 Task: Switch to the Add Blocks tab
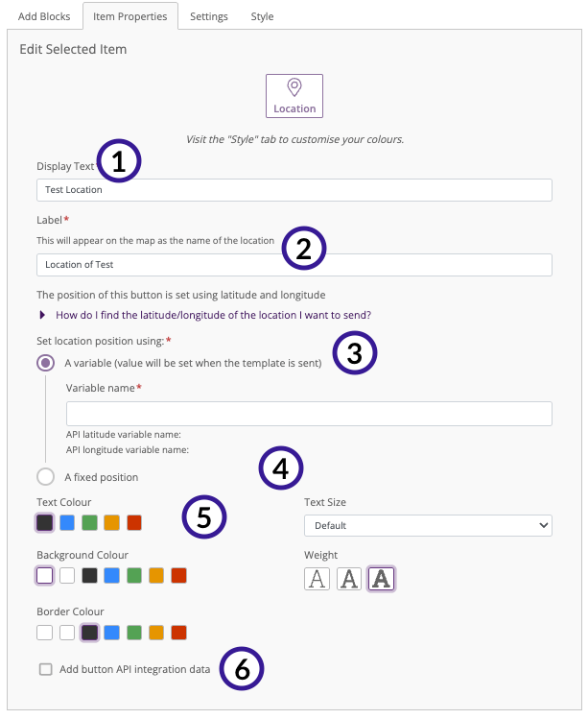pyautogui.click(x=44, y=16)
